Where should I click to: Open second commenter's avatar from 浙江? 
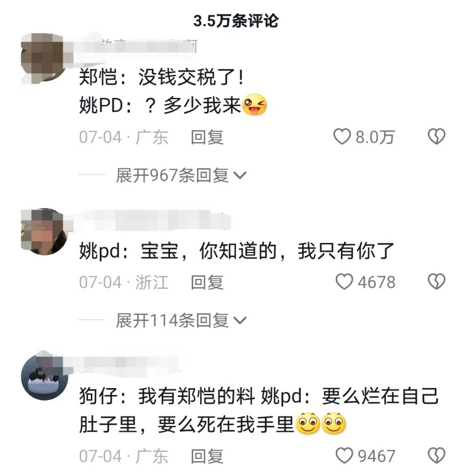[44, 232]
